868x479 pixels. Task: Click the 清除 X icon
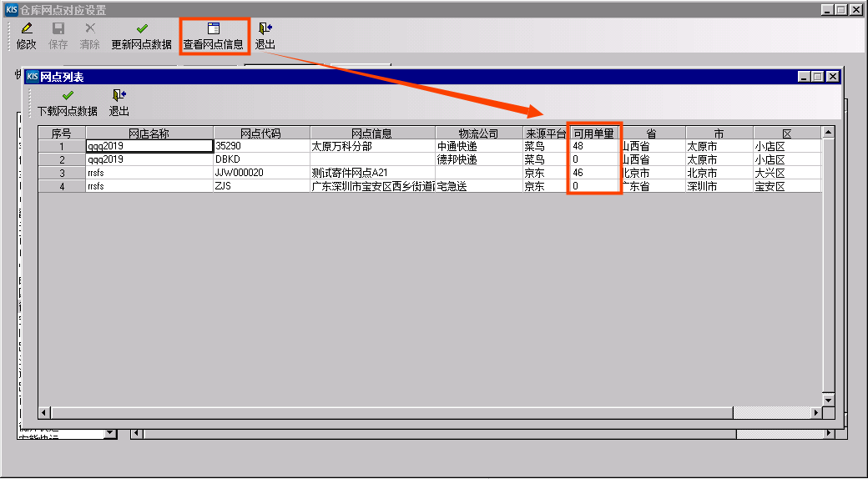89,28
